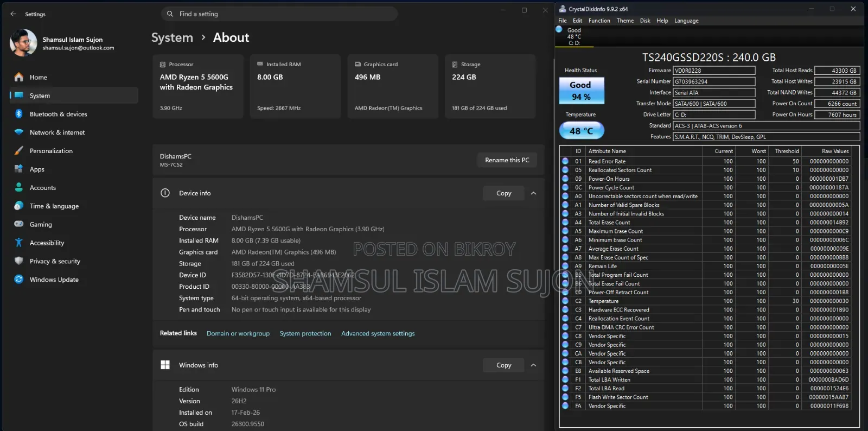This screenshot has height=431, width=868.
Task: Copy the Device info details
Action: pyautogui.click(x=503, y=193)
